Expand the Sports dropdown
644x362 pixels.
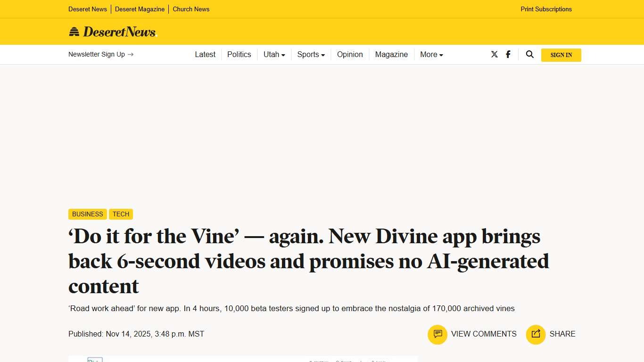(311, 54)
